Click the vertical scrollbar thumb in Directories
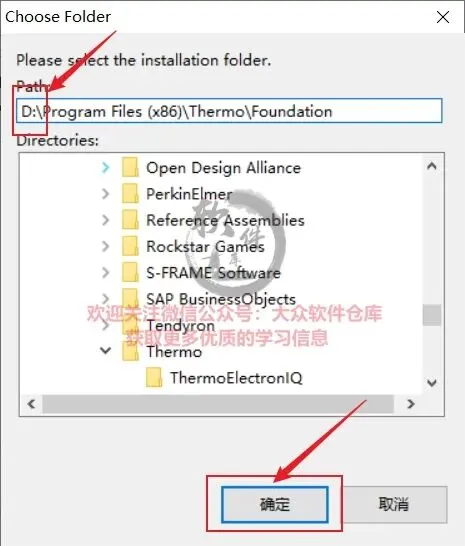The width and height of the screenshot is (465, 546). tap(432, 315)
